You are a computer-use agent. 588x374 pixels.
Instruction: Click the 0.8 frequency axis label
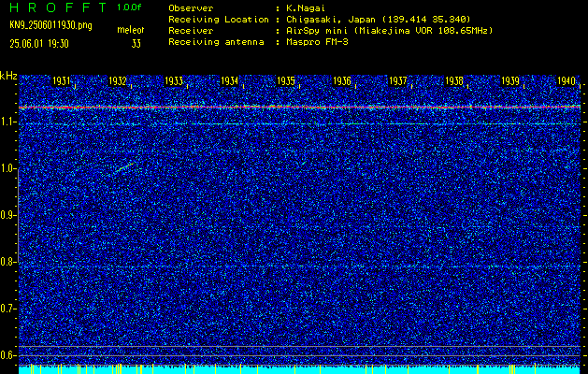click(7, 262)
